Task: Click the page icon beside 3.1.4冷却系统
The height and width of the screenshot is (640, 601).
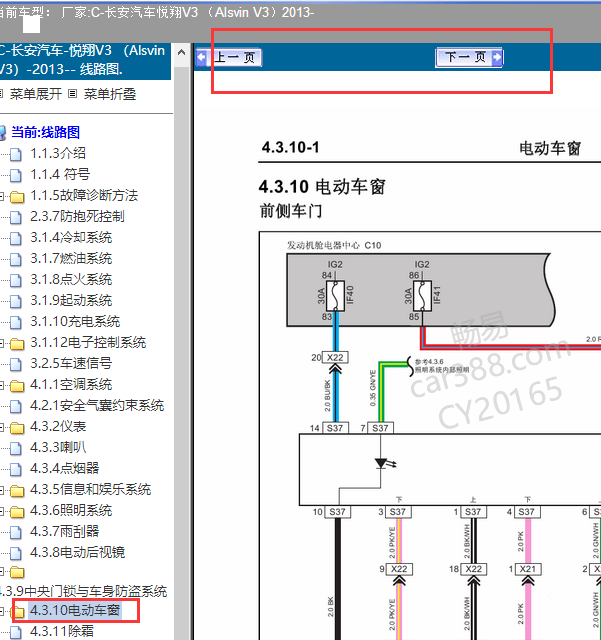Action: tap(16, 238)
